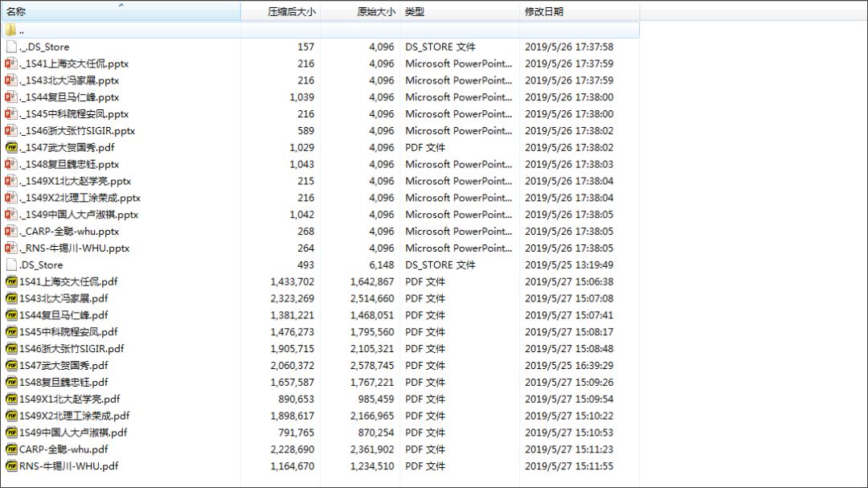Click compressed size value 1,433,702

coord(293,281)
